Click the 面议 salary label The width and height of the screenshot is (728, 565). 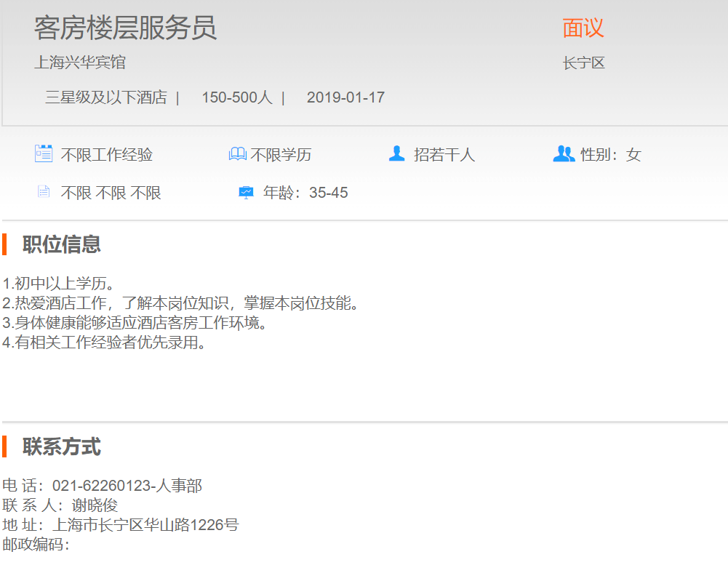[583, 28]
